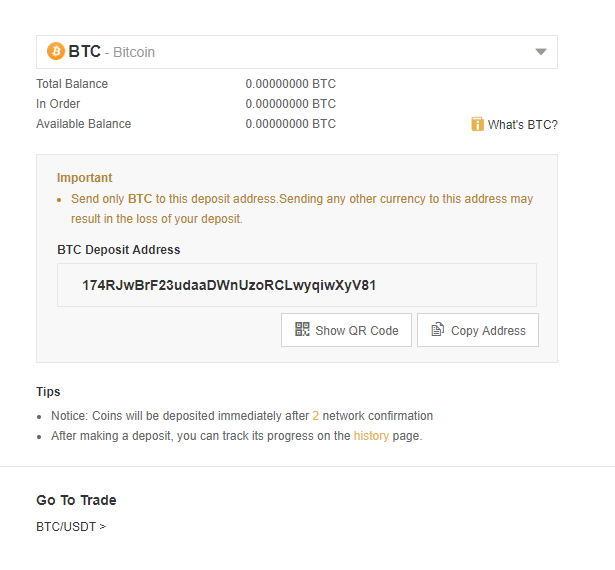Click the Total Balance BTC value
615x570 pixels.
tap(290, 84)
